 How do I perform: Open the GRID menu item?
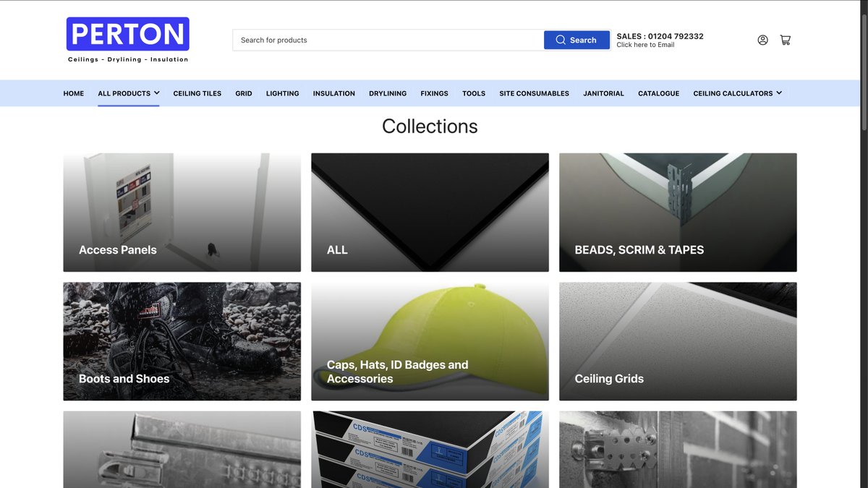[244, 93]
